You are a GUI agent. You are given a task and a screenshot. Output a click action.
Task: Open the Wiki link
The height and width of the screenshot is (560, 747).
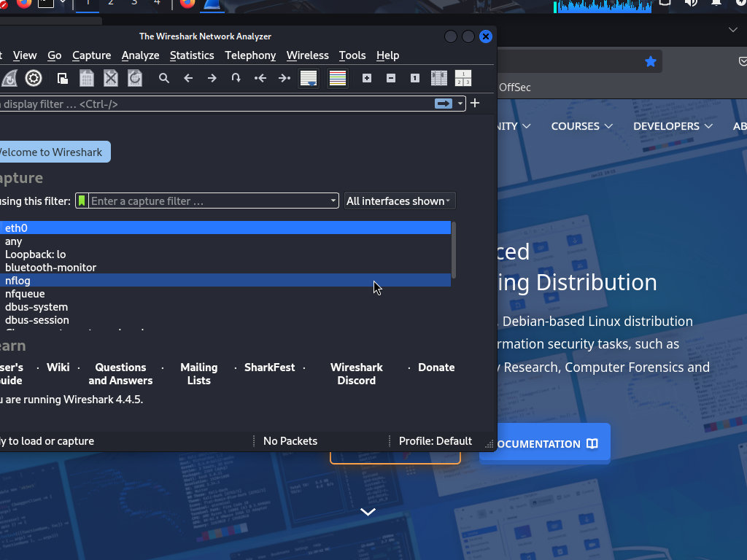tap(58, 367)
